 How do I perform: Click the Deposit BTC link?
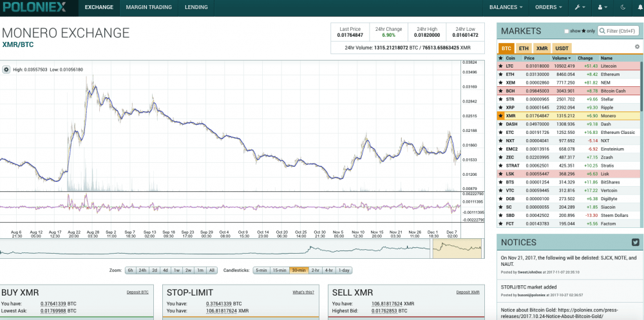coord(138,292)
